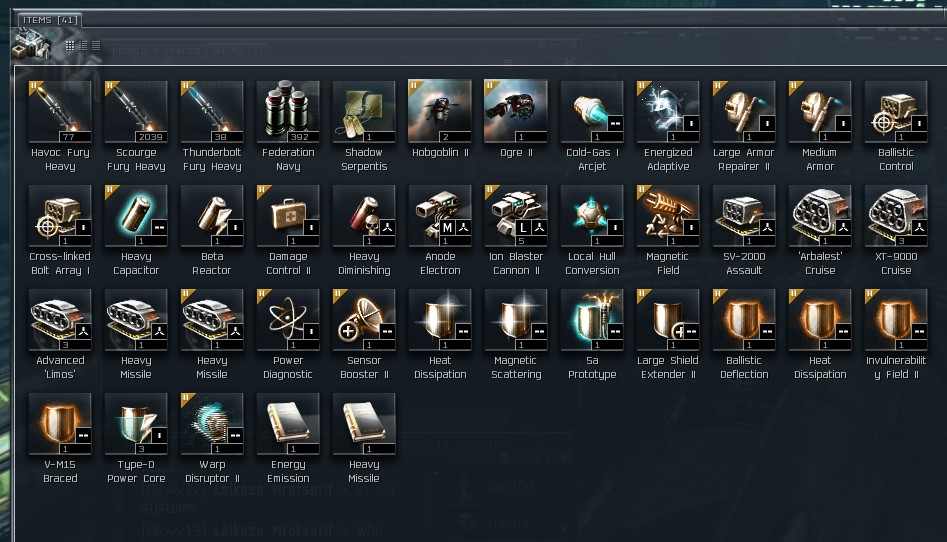Select the Energy Emission skillbook icon
The image size is (947, 542).
pos(288,424)
